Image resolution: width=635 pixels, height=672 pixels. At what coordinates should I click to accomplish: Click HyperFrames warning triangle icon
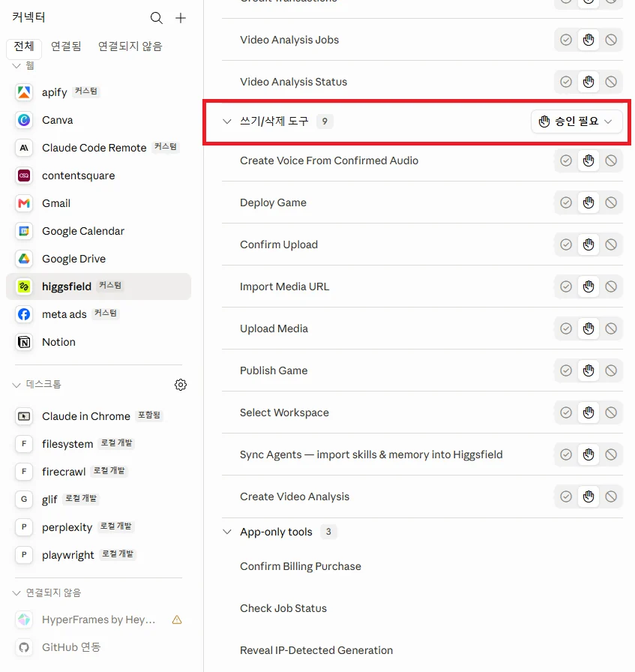(176, 619)
